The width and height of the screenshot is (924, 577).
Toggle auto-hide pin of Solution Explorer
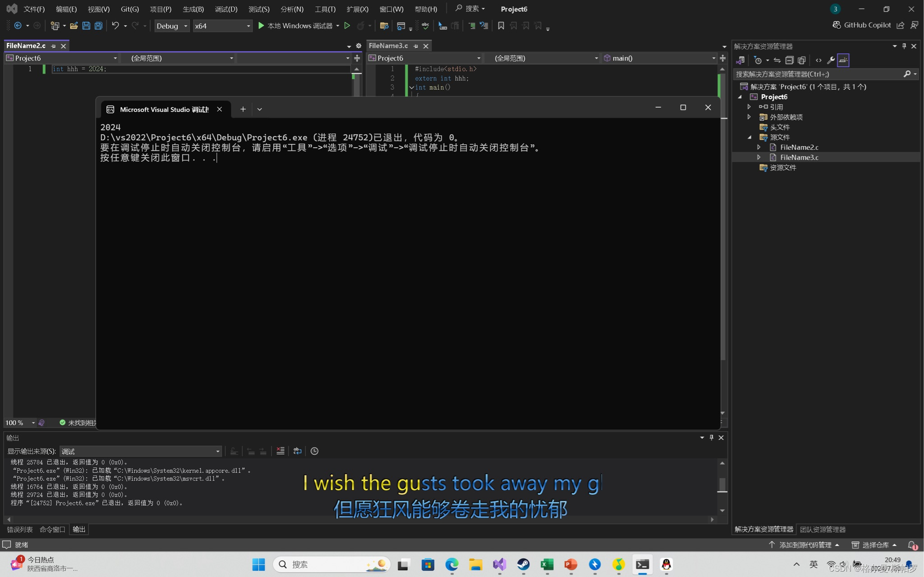904,46
